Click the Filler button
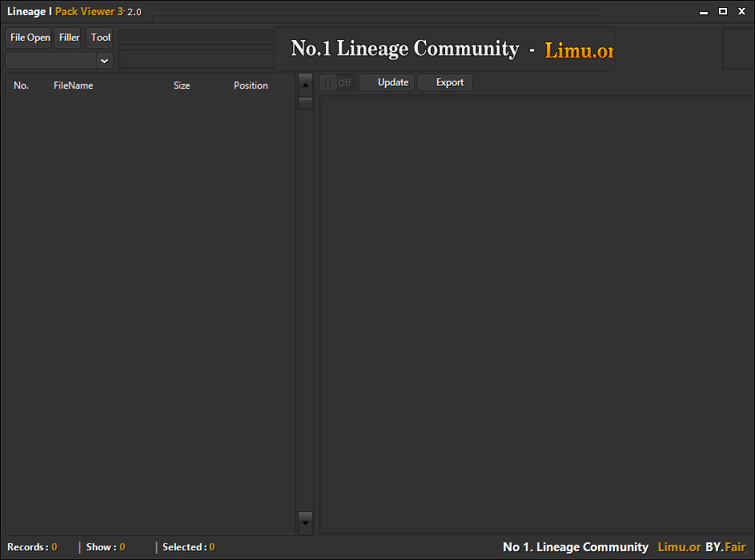This screenshot has width=755, height=560. point(67,38)
